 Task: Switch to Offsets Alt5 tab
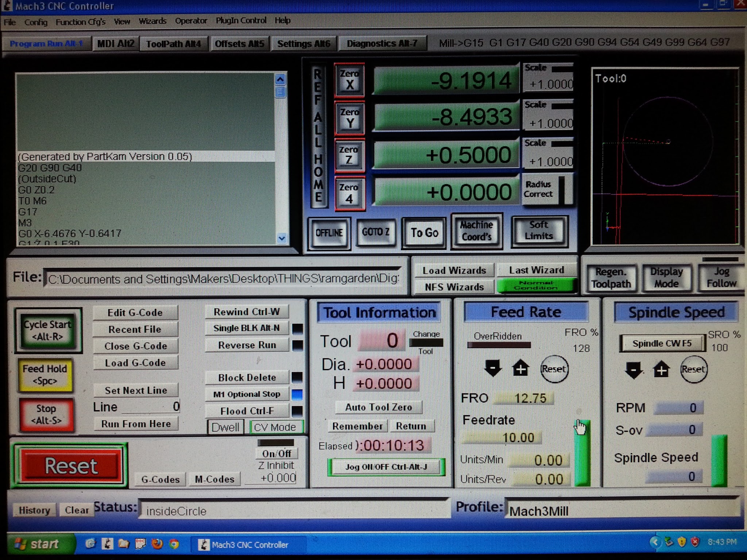(x=239, y=44)
